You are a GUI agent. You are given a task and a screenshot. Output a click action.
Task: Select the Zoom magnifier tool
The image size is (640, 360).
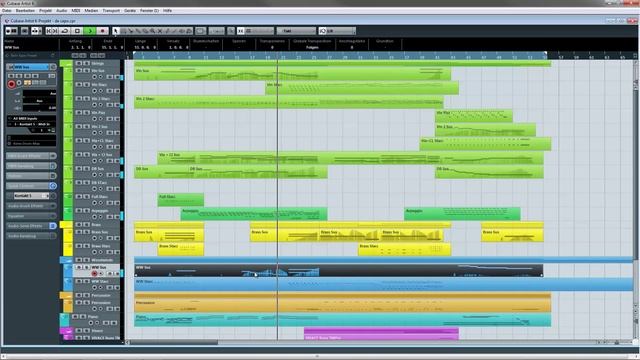(152, 31)
